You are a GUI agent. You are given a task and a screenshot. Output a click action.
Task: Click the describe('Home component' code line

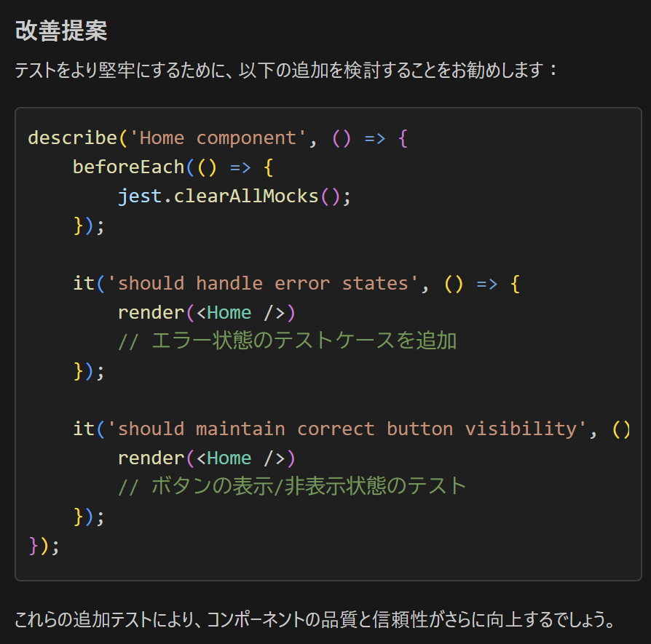click(218, 138)
